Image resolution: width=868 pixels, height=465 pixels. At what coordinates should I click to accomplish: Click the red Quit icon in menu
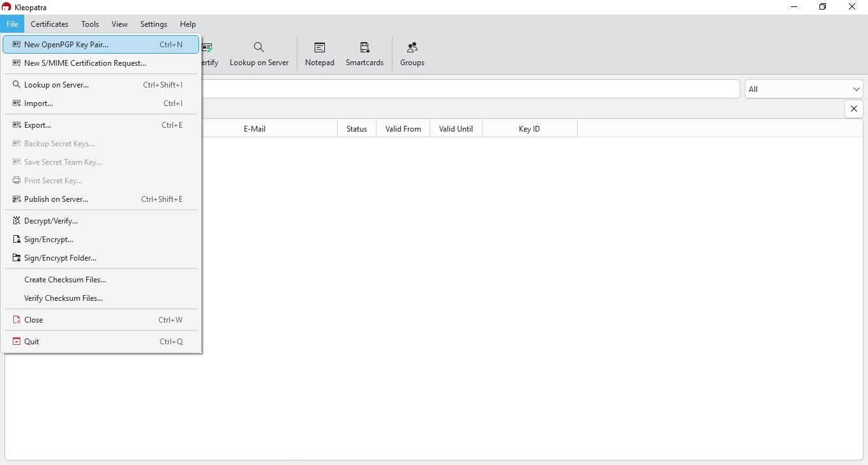pyautogui.click(x=17, y=342)
